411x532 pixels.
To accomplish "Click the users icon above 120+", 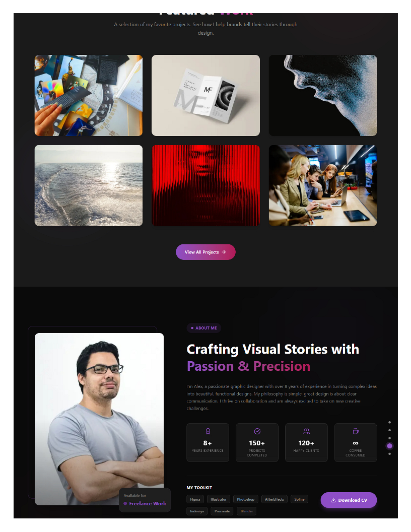I will click(307, 431).
